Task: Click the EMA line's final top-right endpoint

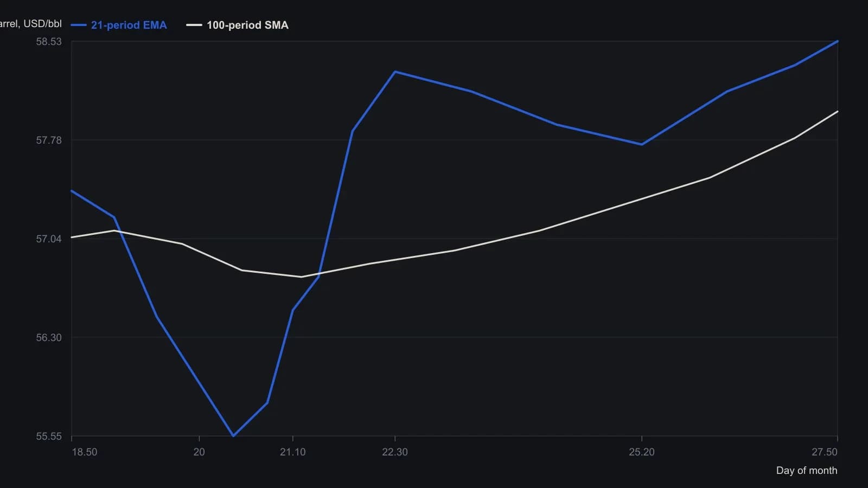Action: 838,41
